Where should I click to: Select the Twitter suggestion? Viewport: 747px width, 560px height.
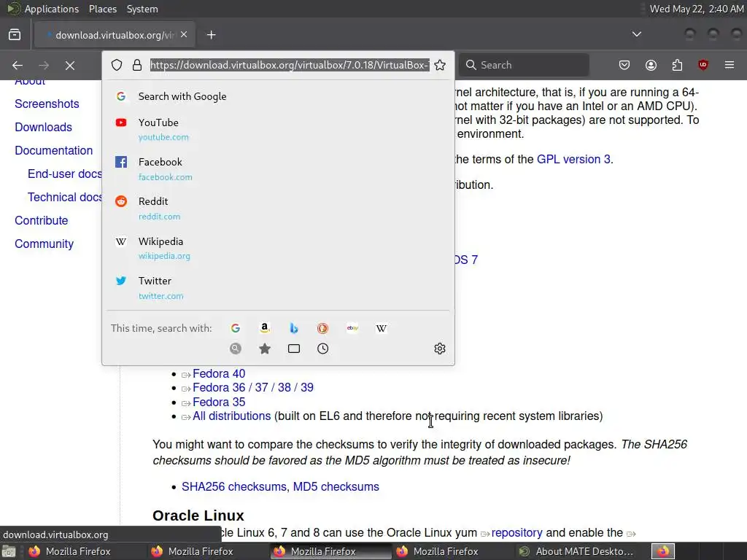point(278,288)
